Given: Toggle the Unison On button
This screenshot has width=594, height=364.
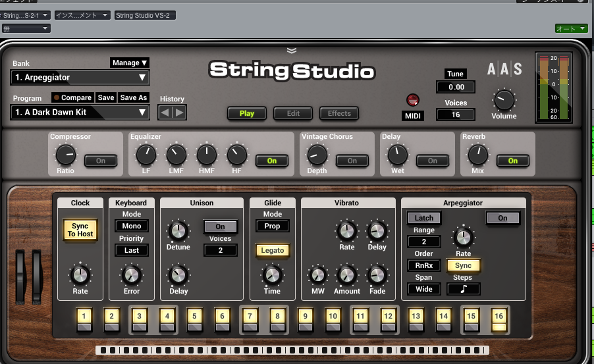Looking at the screenshot, I should [220, 226].
